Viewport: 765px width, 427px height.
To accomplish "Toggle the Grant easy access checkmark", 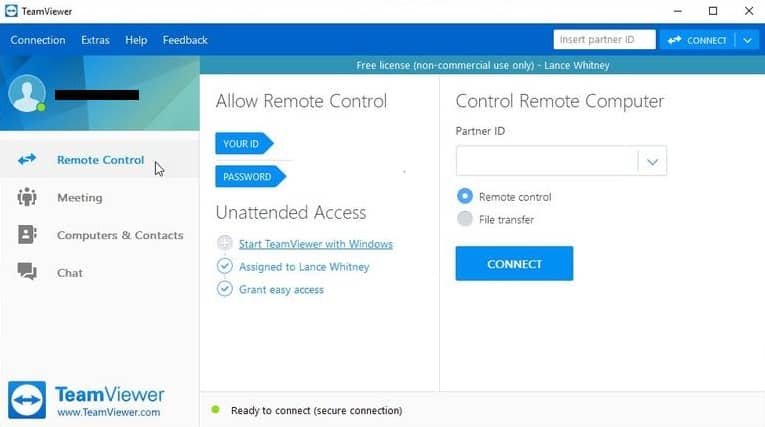I will pyautogui.click(x=224, y=289).
